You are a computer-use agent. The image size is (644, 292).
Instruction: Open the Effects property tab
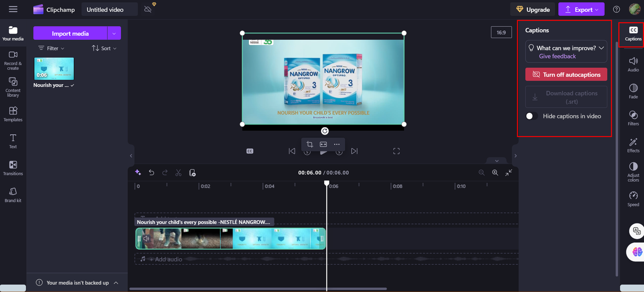(633, 145)
